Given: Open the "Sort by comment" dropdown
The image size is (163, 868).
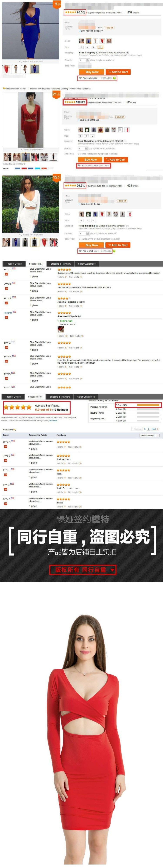Looking at the screenshot, I should point(149,435).
